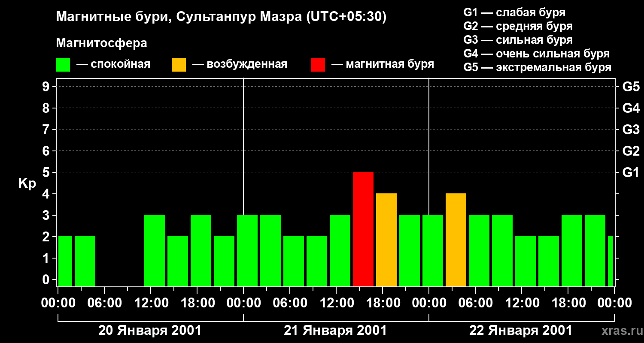
Task: Select the orange Kp 4 bar on 22 Января
Action: pos(456,240)
